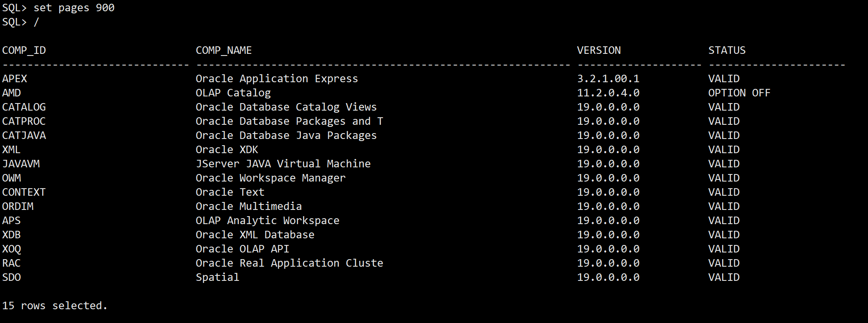Click the CATPROC component ID
This screenshot has height=323, width=868.
24,121
